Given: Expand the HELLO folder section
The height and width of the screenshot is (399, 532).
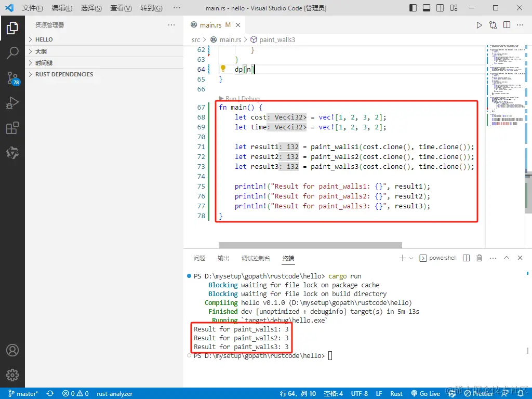Looking at the screenshot, I should [x=104, y=39].
